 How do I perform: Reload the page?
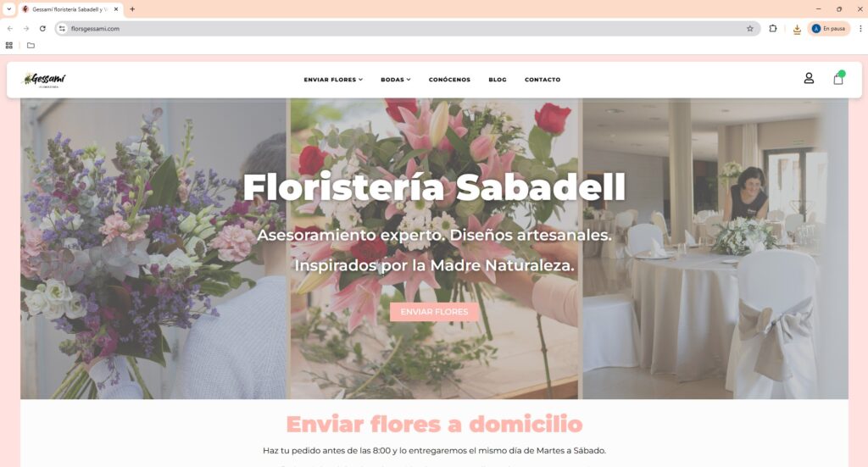42,29
